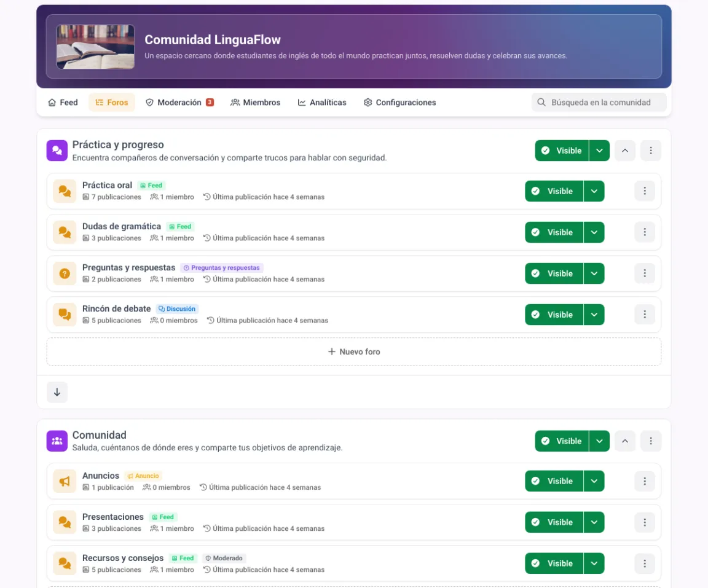Open the Moderación tab
The image size is (708, 588).
[179, 103]
